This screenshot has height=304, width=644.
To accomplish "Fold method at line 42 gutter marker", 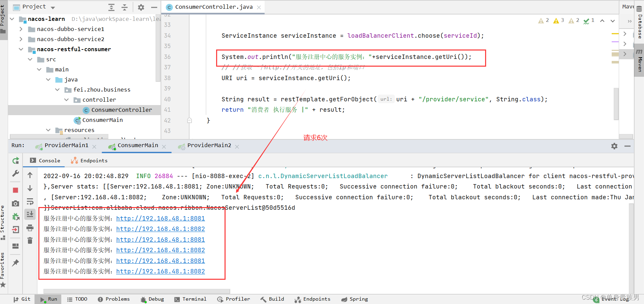I will point(190,121).
